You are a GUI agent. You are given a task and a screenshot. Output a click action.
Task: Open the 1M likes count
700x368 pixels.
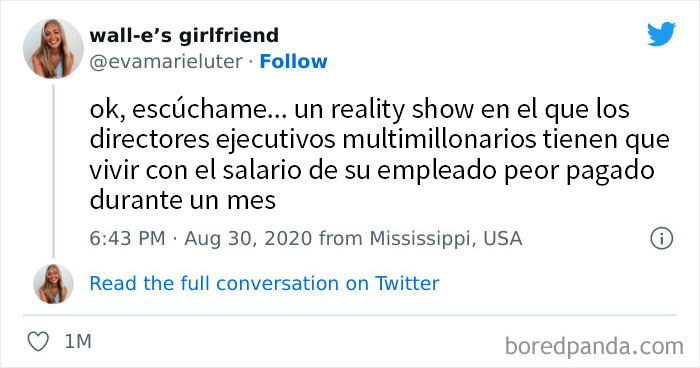click(x=78, y=342)
